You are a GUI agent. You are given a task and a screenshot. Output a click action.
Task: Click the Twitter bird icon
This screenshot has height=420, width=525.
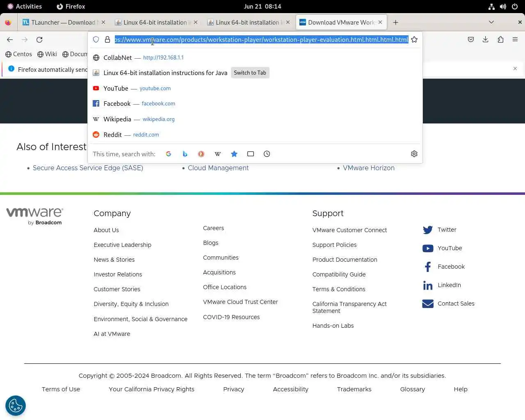point(428,230)
